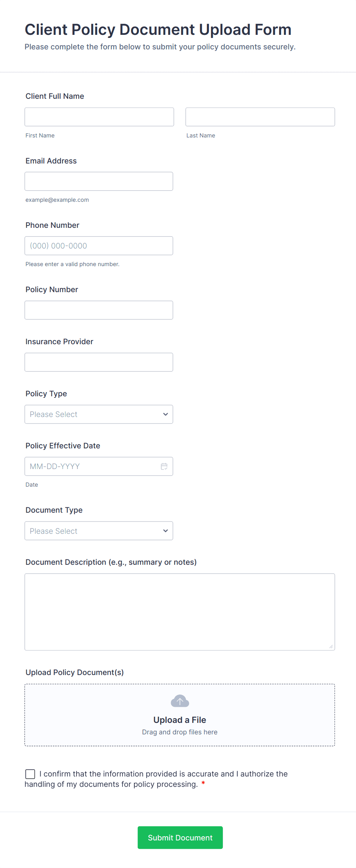The width and height of the screenshot is (356, 868).
Task: Focus the First Name input field
Action: (99, 117)
